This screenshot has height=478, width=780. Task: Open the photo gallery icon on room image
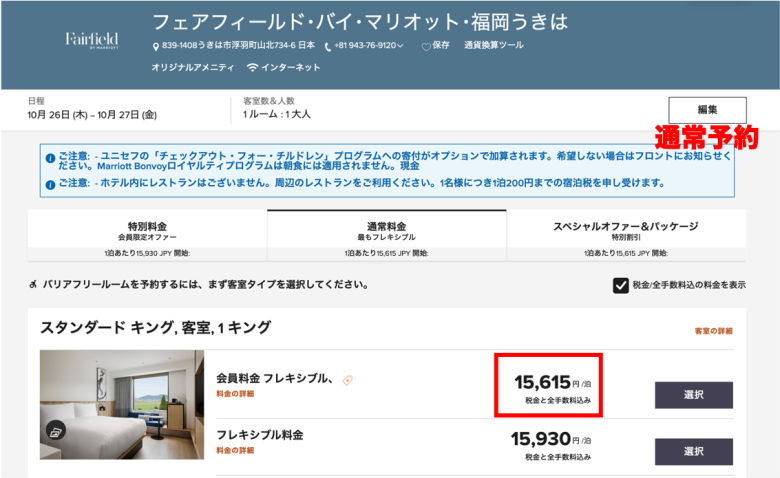point(55,431)
